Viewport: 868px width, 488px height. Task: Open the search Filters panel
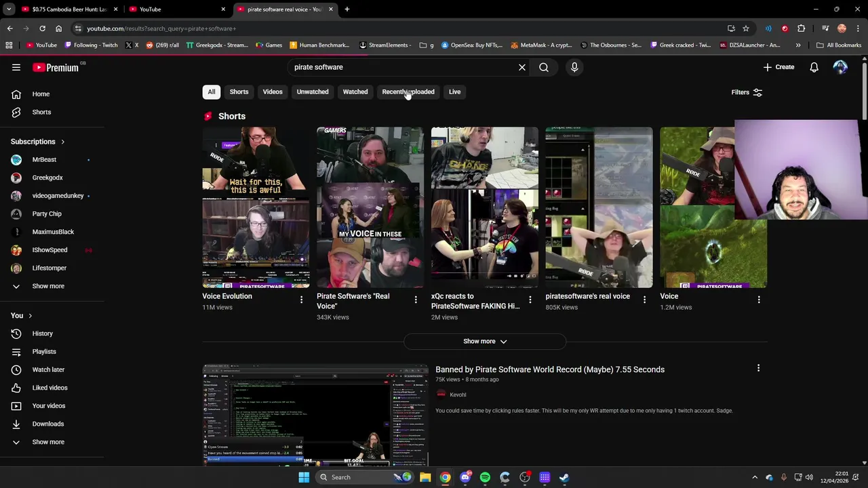tap(747, 92)
